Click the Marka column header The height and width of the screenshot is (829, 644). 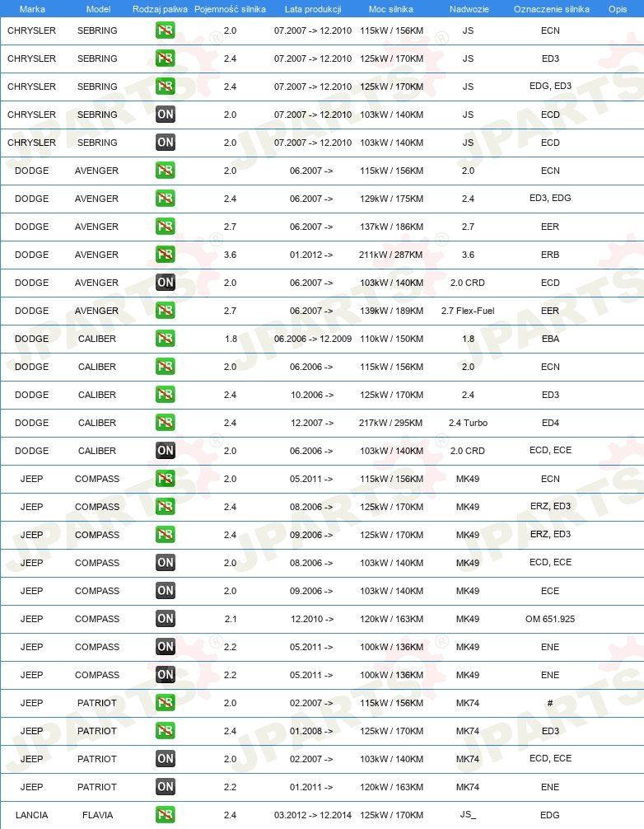pos(32,9)
